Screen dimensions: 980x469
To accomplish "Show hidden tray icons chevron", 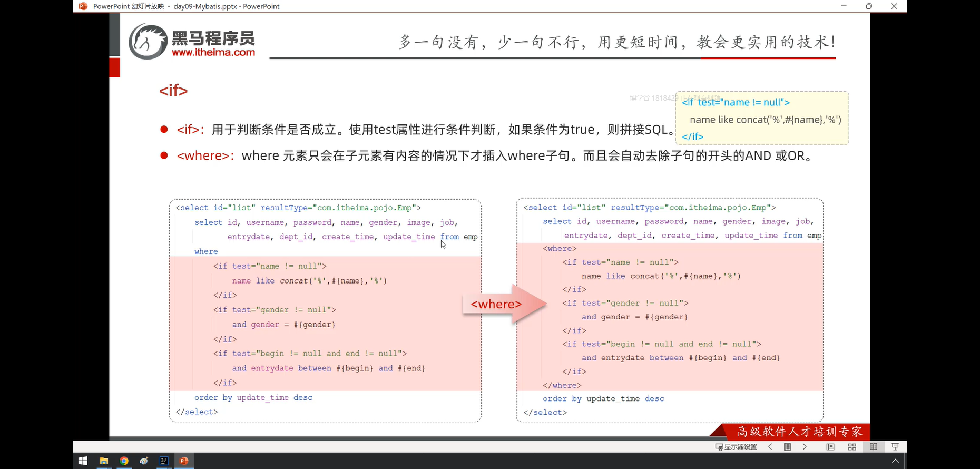I will [x=895, y=461].
